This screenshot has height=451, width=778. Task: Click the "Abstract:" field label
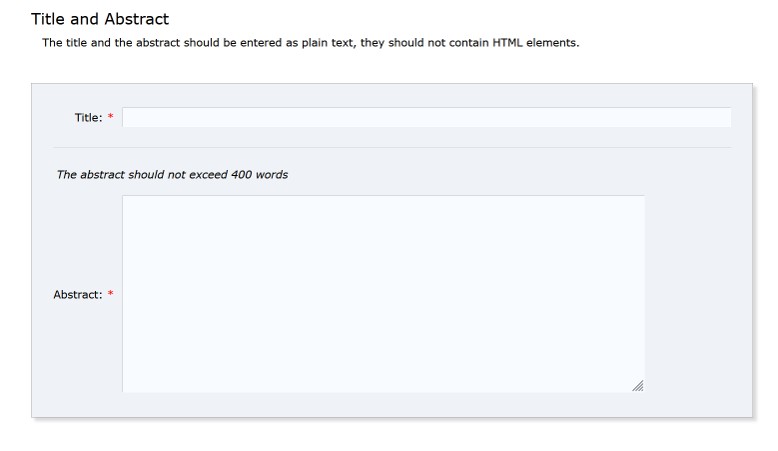pos(78,295)
